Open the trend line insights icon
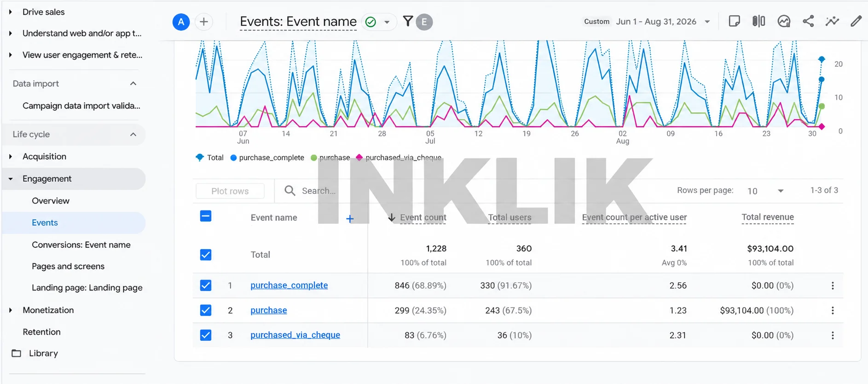 [832, 21]
